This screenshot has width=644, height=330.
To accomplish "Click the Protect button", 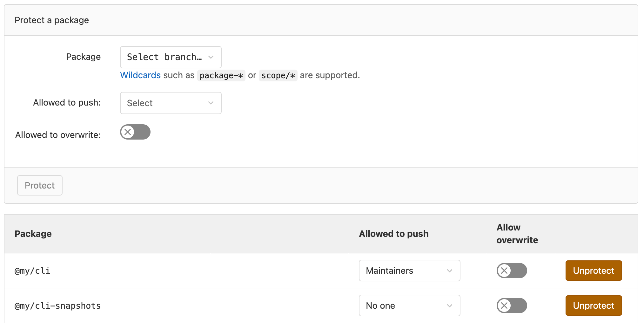I will click(x=39, y=185).
